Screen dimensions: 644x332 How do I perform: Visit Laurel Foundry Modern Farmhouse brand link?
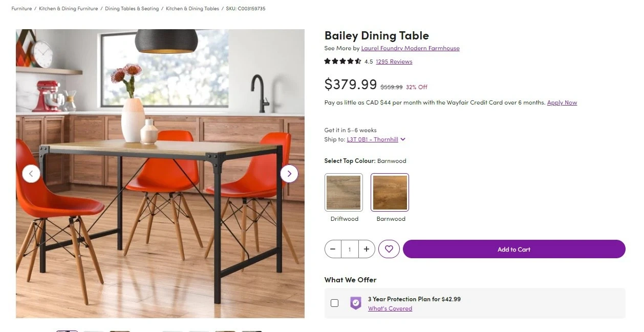coord(410,48)
